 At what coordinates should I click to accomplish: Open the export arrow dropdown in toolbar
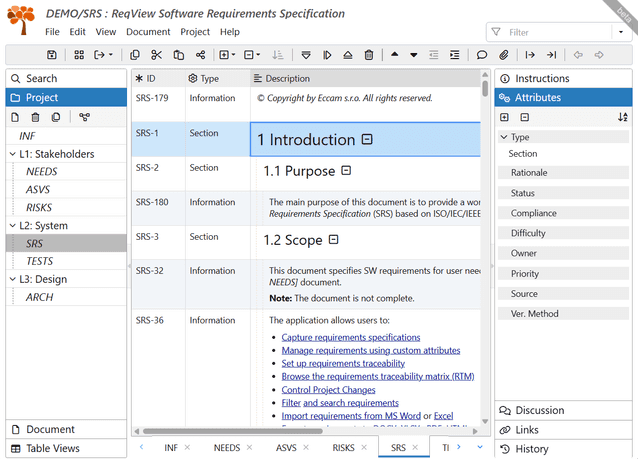(x=103, y=55)
